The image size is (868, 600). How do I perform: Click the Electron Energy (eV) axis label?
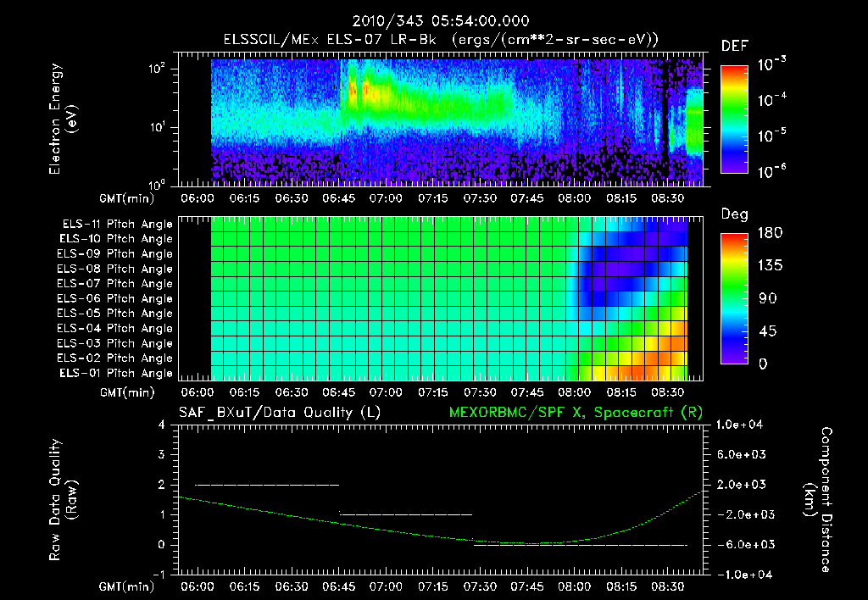pos(63,119)
